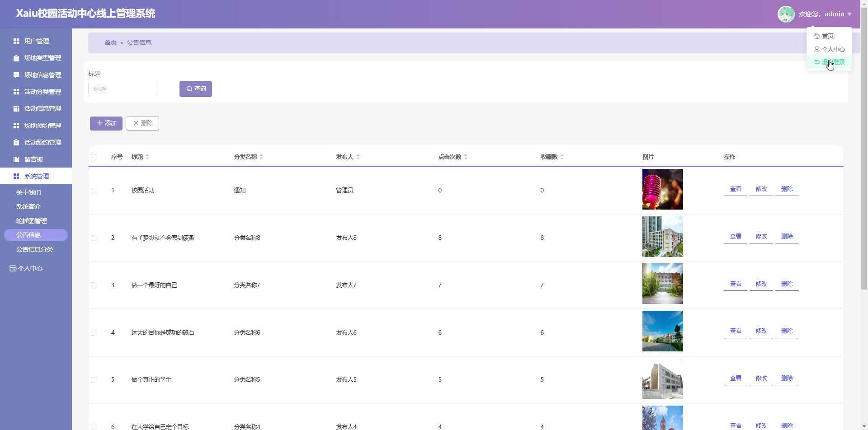The image size is (868, 430).
Task: Select the checkbox for row 做一个最好的自己
Action: point(94,285)
